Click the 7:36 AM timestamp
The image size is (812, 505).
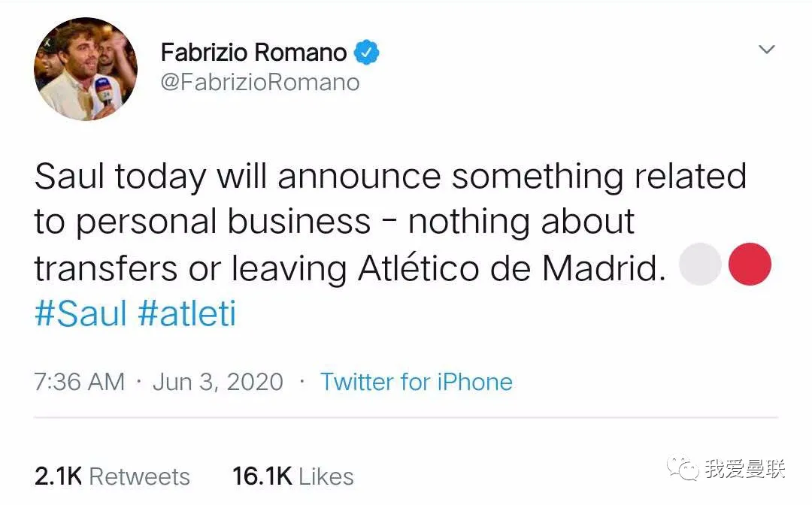pos(79,382)
